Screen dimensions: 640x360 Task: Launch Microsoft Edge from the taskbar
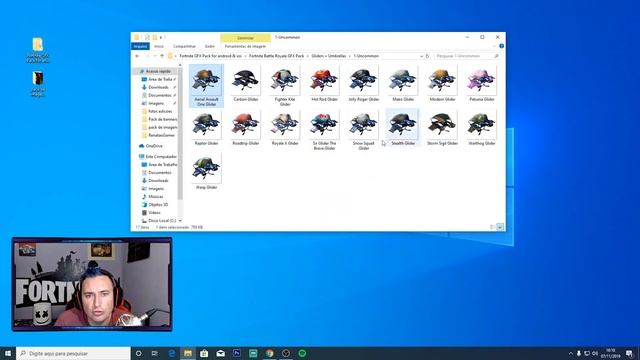pos(171,353)
